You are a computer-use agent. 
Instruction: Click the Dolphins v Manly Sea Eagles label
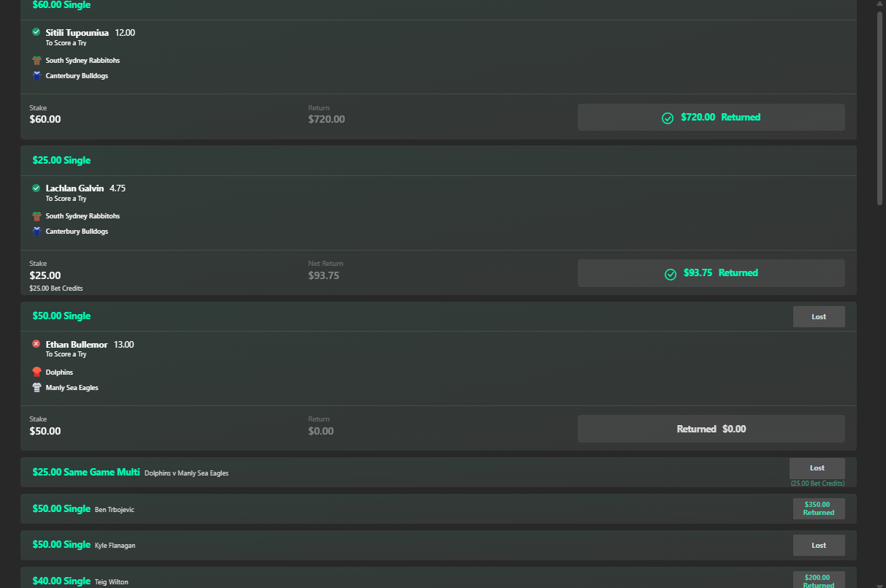pos(186,473)
